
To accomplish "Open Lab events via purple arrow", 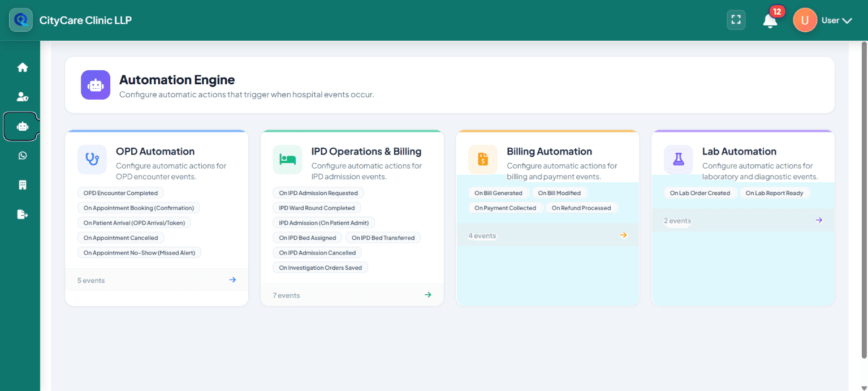I will 819,220.
